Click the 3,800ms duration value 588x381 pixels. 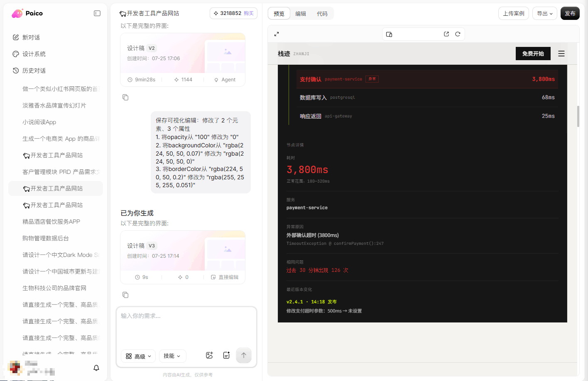pyautogui.click(x=307, y=170)
